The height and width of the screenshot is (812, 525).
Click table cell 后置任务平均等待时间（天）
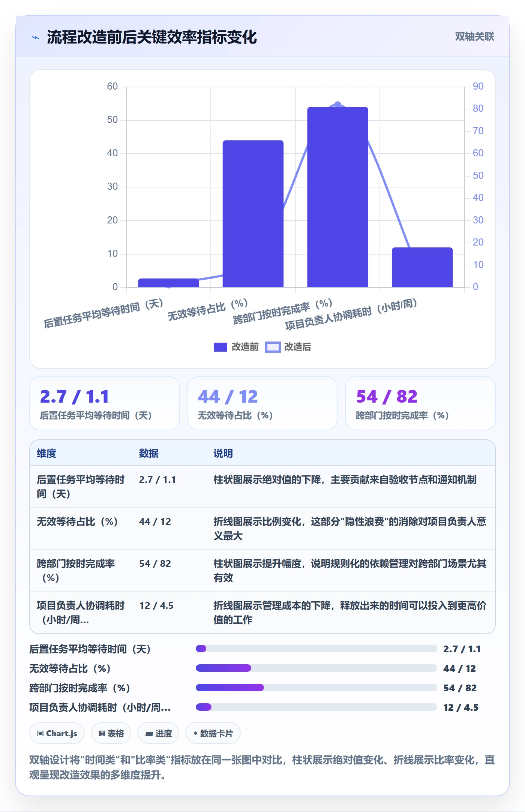pyautogui.click(x=81, y=487)
